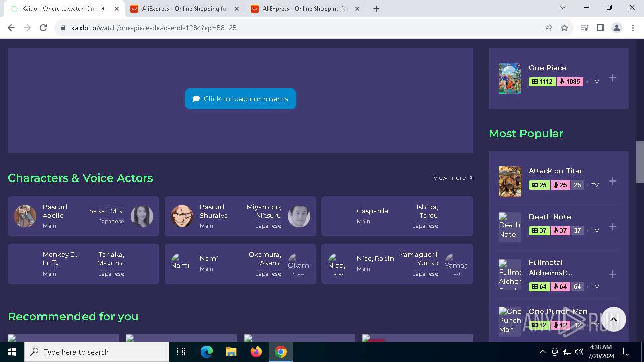This screenshot has height=362, width=644.
Task: Reload the current page
Action: pos(43,28)
